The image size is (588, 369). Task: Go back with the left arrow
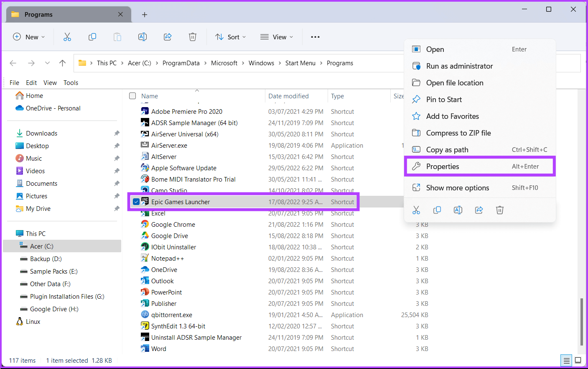tap(13, 63)
